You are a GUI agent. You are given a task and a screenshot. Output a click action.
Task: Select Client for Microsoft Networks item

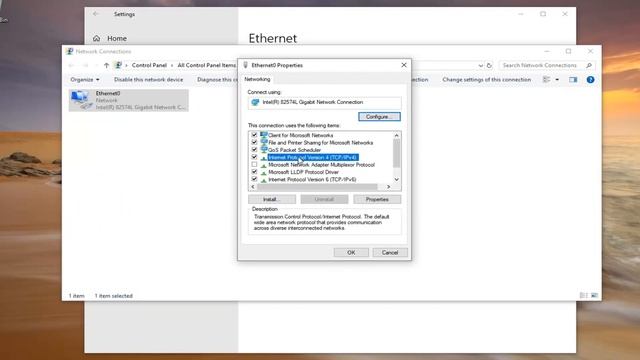click(301, 135)
